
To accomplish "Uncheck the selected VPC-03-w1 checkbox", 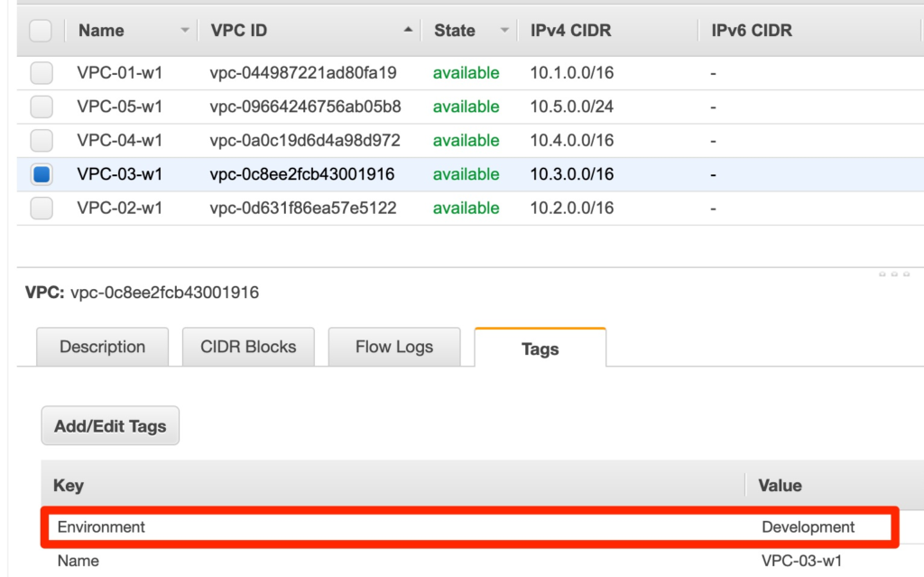I will click(x=42, y=174).
